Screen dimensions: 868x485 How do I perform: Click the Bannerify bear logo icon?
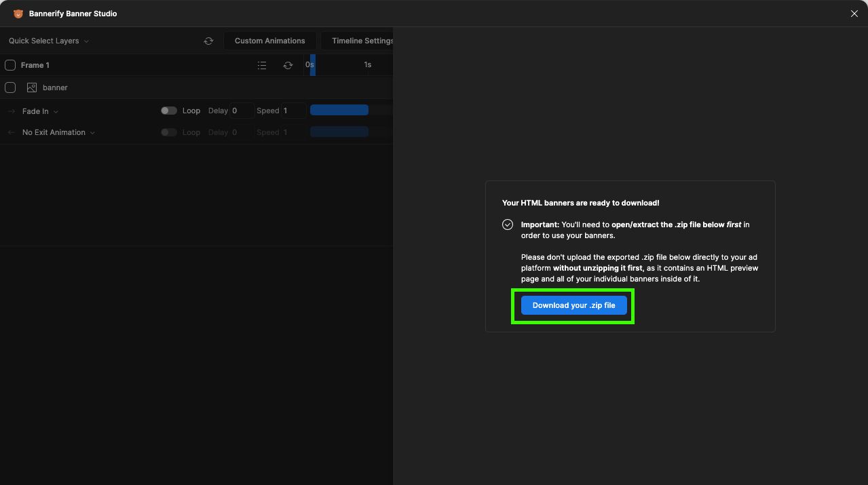click(18, 14)
